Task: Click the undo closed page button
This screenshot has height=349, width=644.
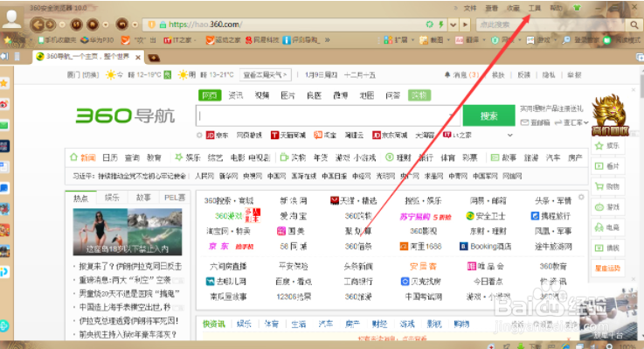Action: [x=122, y=24]
